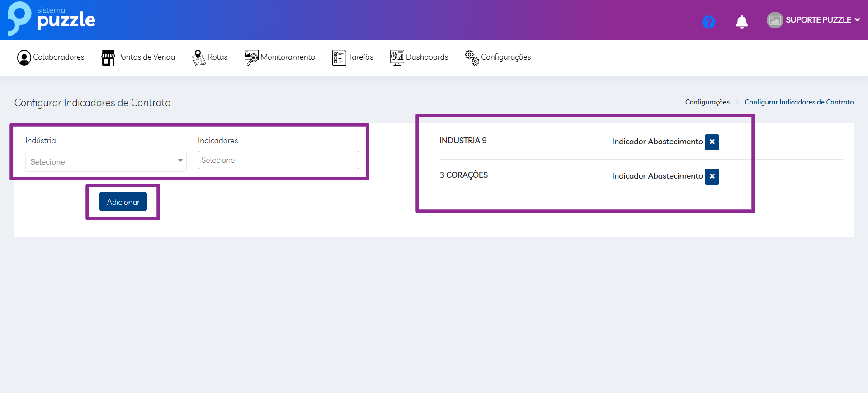This screenshot has width=868, height=393.
Task: Go to Configurações breadcrumb link
Action: (707, 102)
